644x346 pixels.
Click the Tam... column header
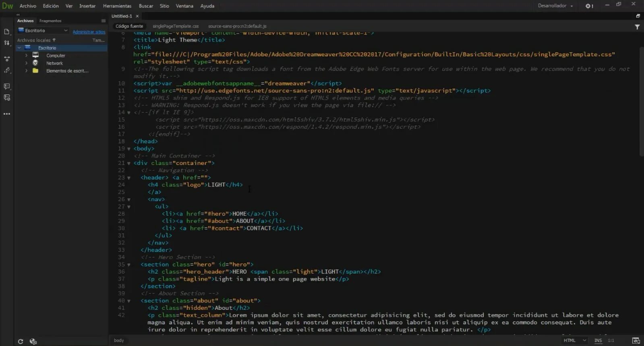point(98,40)
